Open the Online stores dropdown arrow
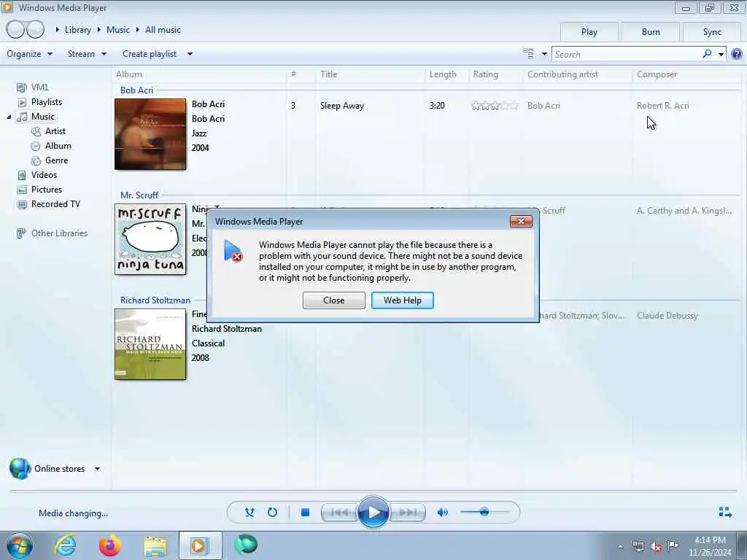 (97, 469)
